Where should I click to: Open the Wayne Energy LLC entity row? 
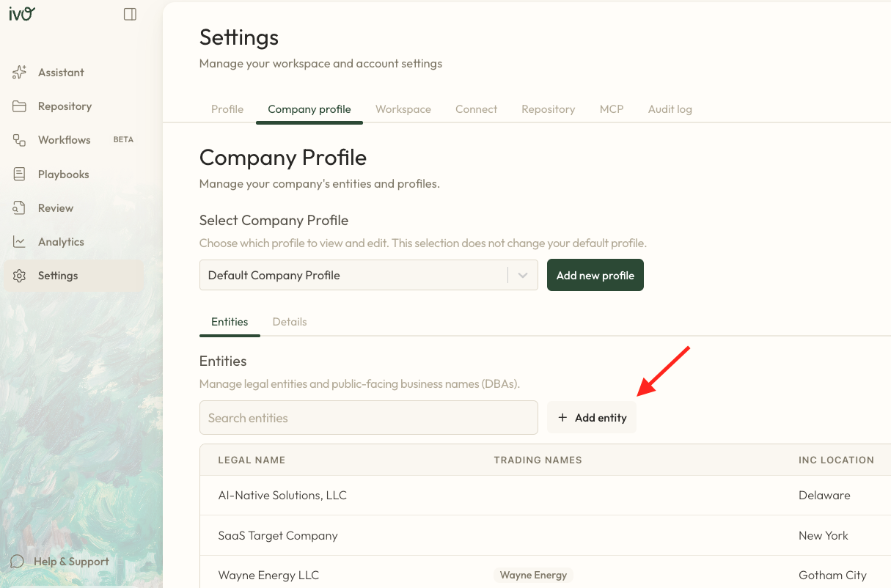(x=269, y=576)
